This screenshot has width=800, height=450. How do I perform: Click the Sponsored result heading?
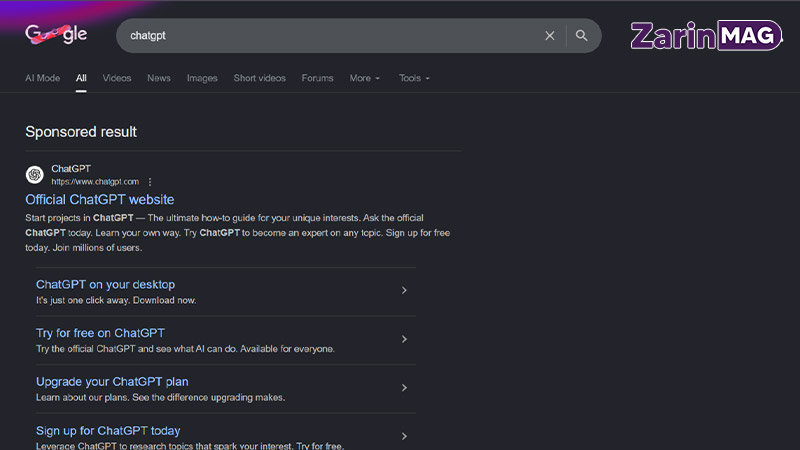click(81, 132)
